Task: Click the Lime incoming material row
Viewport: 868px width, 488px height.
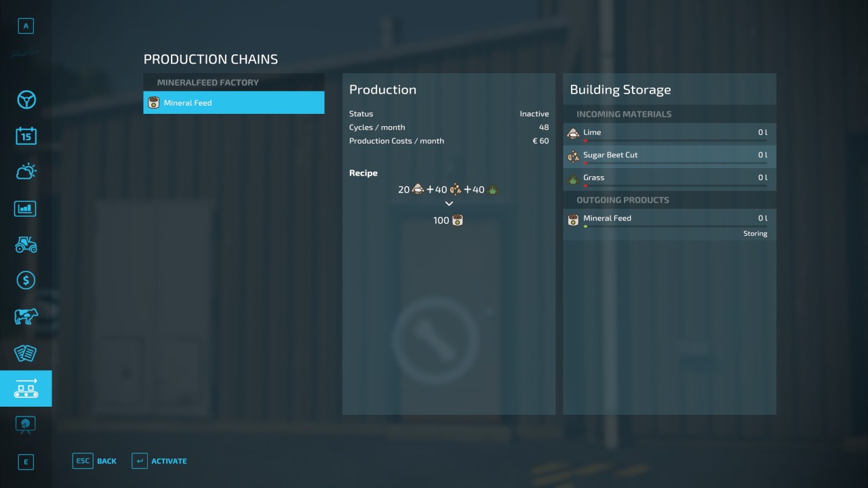Action: coord(669,134)
